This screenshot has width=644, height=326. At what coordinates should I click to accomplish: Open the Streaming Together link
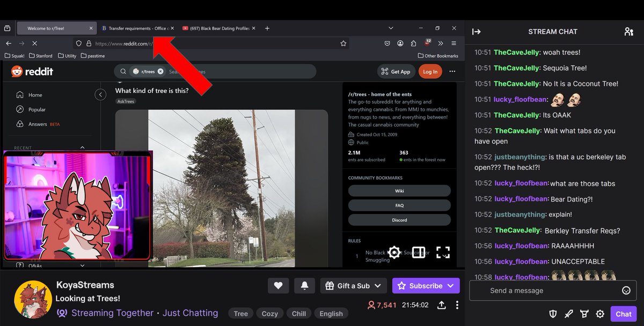pos(113,313)
